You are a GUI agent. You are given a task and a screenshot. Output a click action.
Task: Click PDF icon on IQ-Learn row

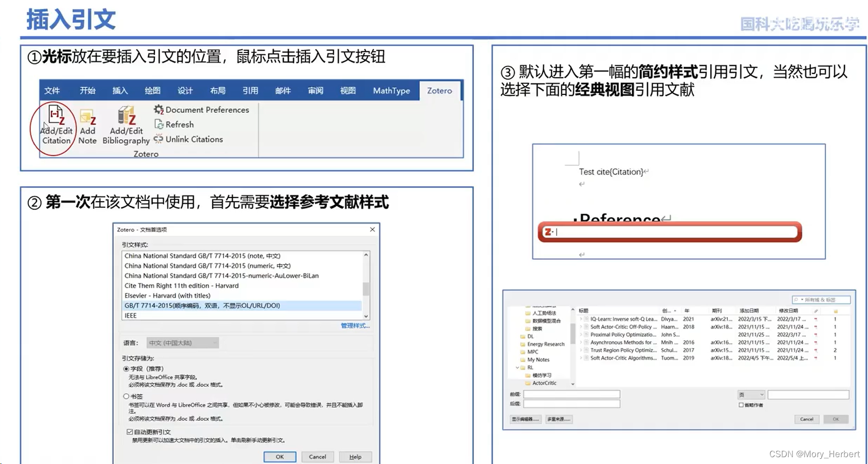pos(816,319)
